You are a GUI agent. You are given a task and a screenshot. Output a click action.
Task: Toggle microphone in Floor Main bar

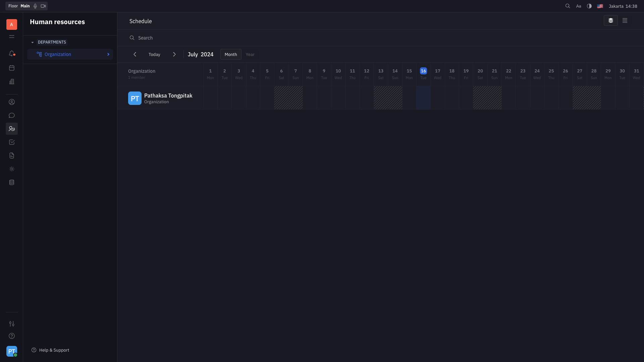(x=35, y=6)
